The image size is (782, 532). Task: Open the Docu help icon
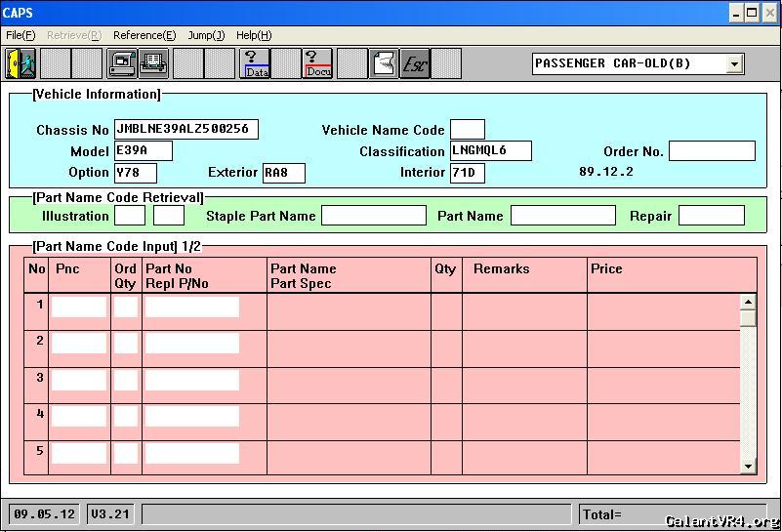317,63
